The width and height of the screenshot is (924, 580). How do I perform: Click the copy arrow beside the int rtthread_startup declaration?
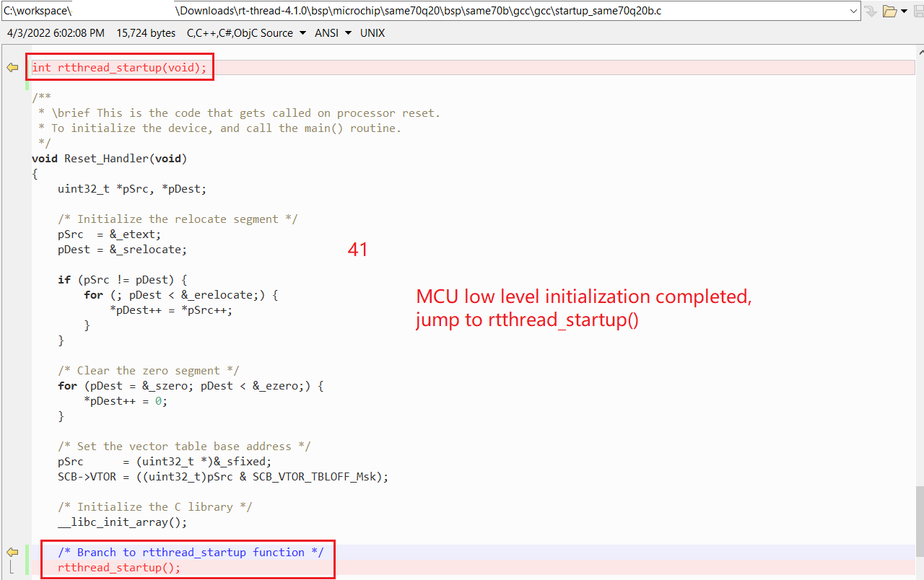click(x=12, y=67)
